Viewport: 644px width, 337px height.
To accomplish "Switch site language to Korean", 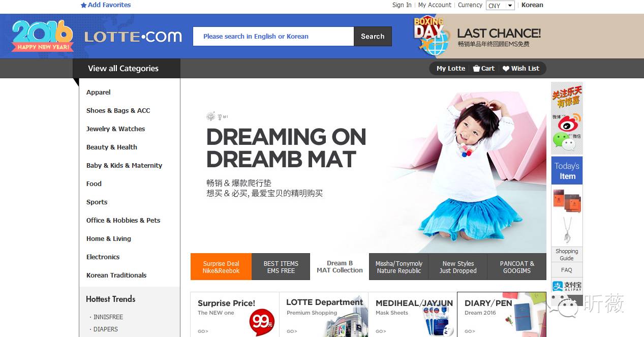I will tap(532, 5).
